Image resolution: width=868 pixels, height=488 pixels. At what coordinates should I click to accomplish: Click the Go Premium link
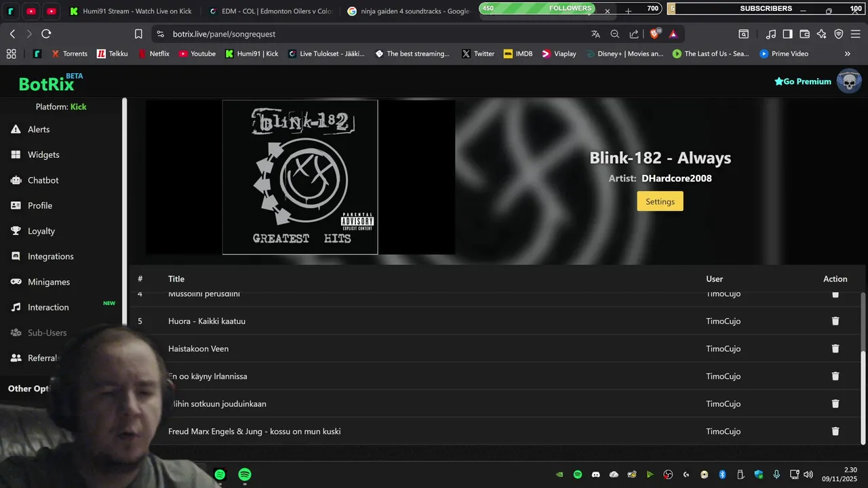point(803,81)
